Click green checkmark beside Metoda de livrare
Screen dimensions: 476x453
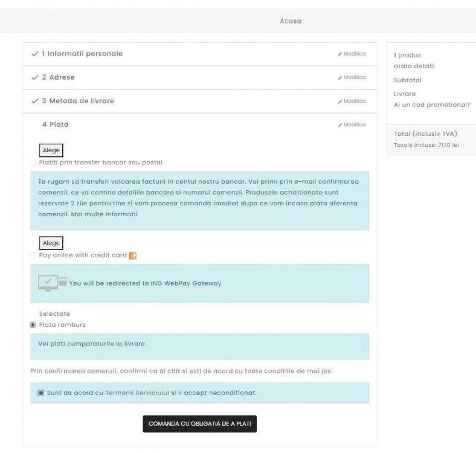(x=34, y=101)
